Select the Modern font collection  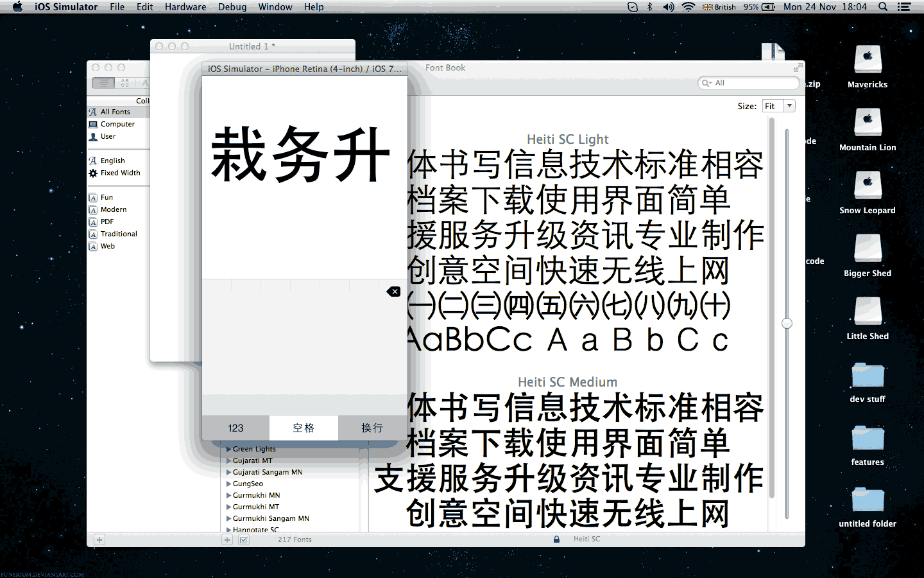(x=118, y=209)
